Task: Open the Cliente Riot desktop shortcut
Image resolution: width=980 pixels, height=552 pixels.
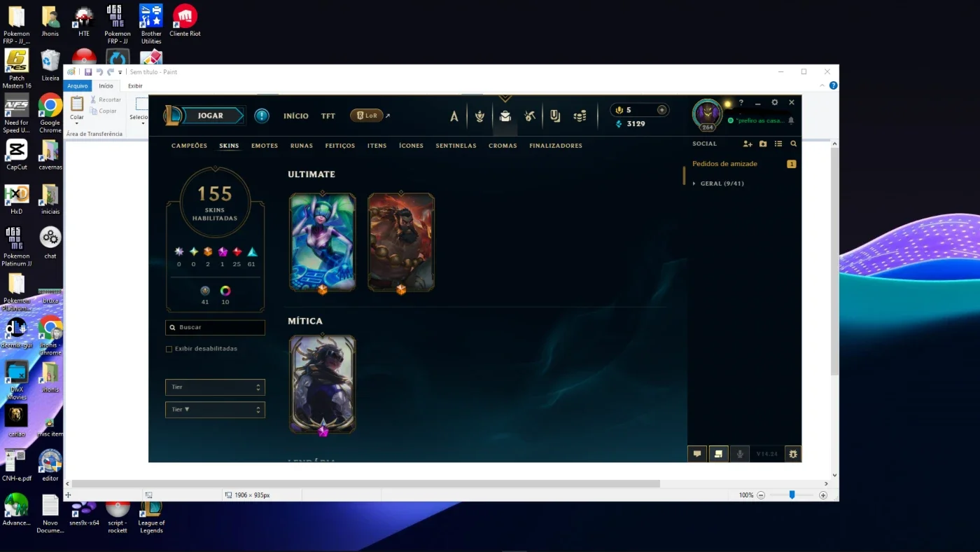Action: point(185,20)
